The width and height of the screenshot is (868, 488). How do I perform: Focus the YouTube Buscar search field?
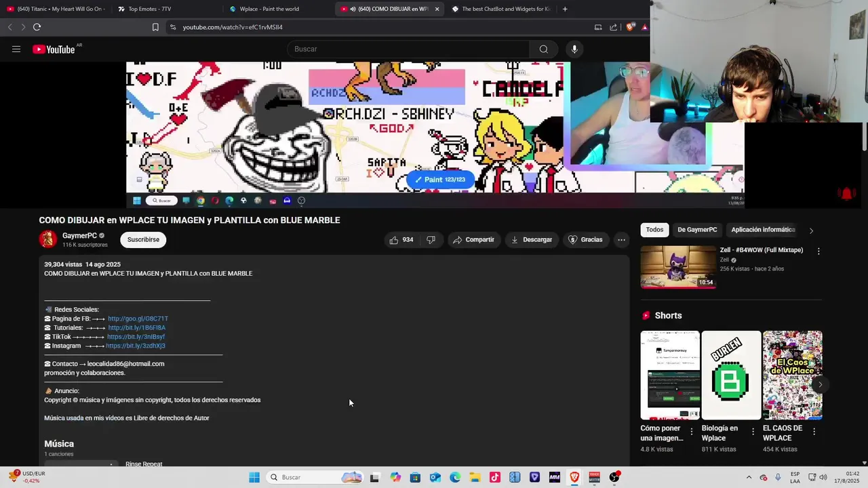tap(408, 49)
